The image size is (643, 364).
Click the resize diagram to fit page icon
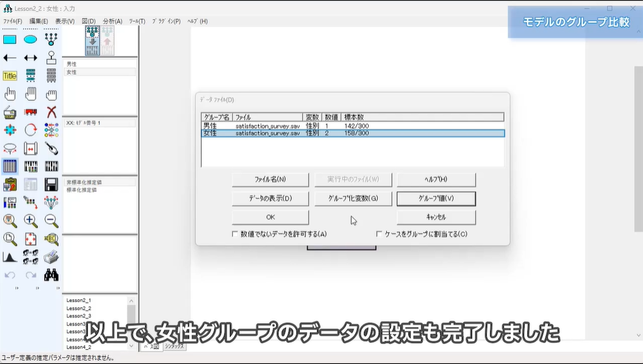click(x=30, y=239)
